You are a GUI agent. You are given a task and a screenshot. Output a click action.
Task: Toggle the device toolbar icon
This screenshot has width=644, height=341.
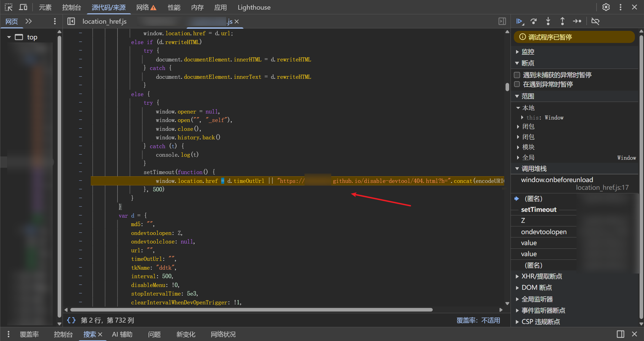(23, 7)
